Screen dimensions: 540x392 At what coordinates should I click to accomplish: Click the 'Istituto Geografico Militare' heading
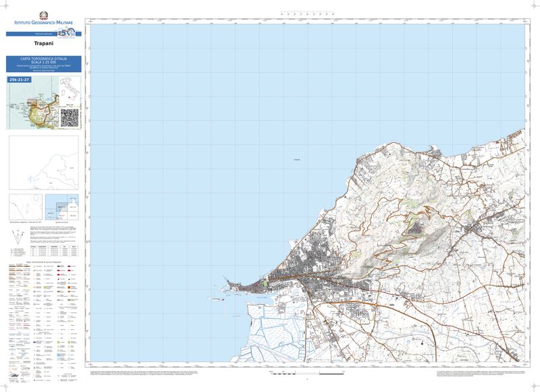tap(44, 24)
